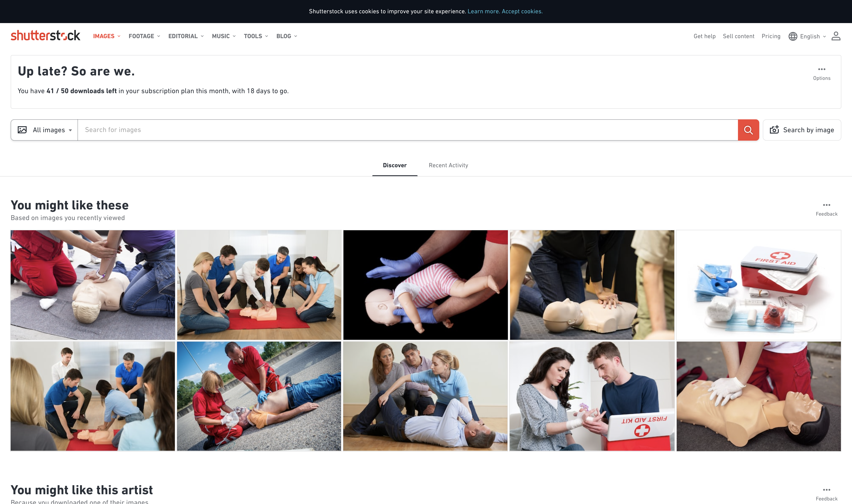This screenshot has width=852, height=504.
Task: Click the Shutterstock logo icon
Action: (46, 36)
